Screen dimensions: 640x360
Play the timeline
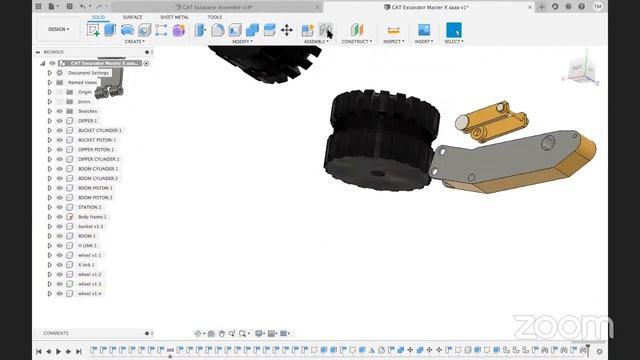(58, 351)
